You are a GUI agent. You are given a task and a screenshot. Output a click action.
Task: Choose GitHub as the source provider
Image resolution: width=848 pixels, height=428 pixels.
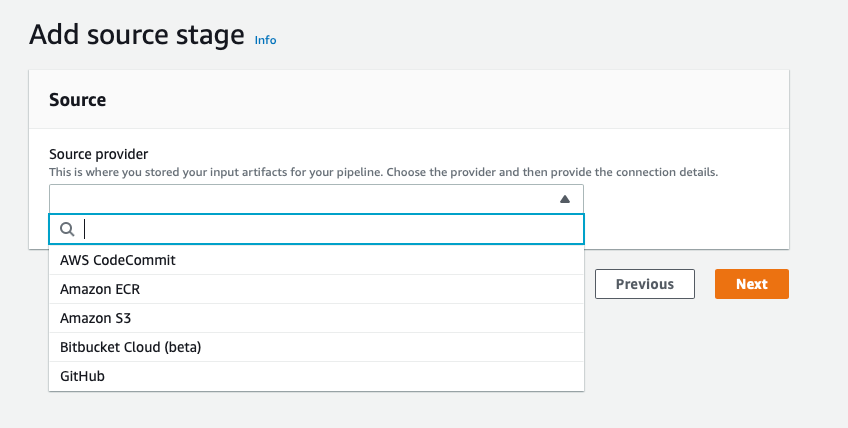tap(82, 376)
